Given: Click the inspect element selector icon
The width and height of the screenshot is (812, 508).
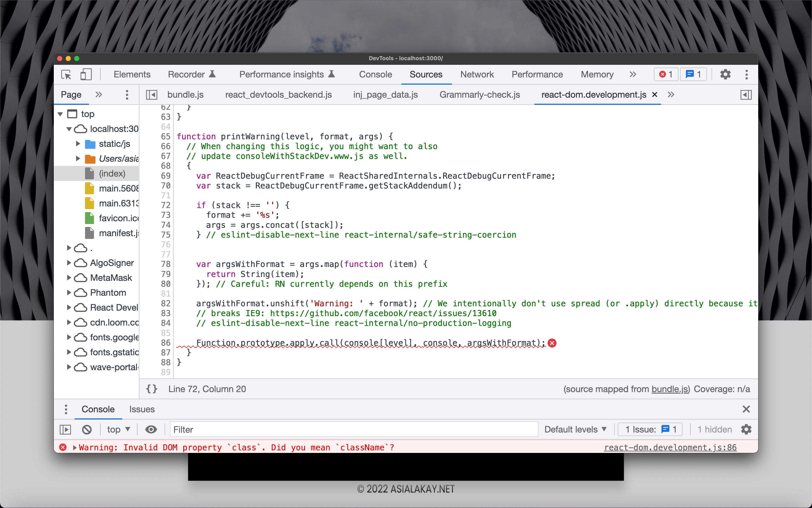Looking at the screenshot, I should [66, 74].
